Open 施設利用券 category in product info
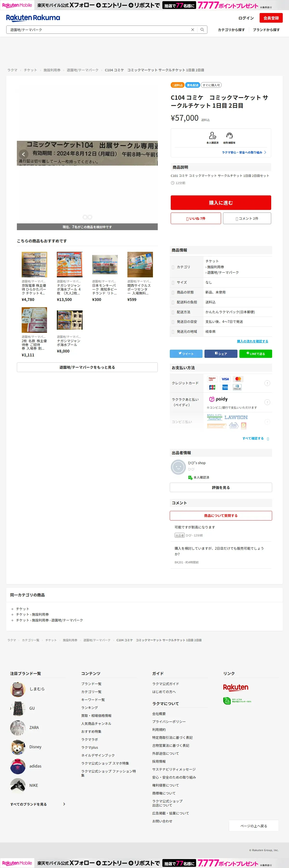 click(216, 267)
